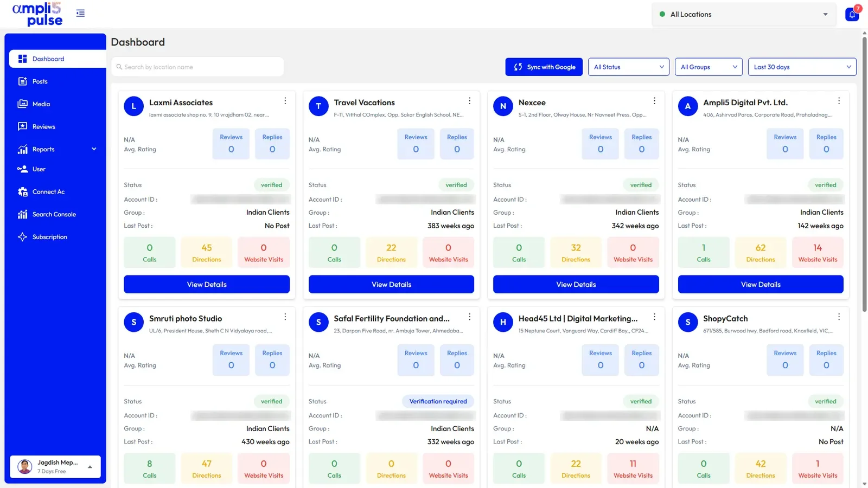Click the Head45 Ltd avatar letter H
The width and height of the screenshot is (868, 488).
[503, 322]
